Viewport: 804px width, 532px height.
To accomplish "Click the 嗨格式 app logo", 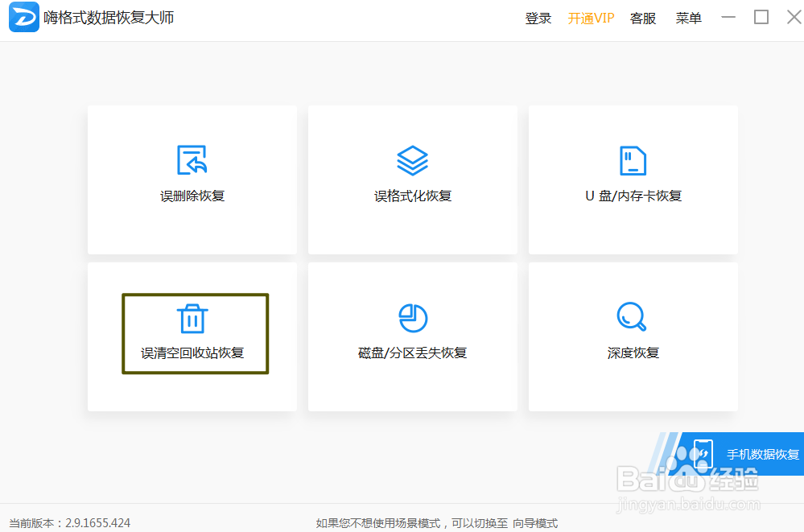I will tap(23, 17).
